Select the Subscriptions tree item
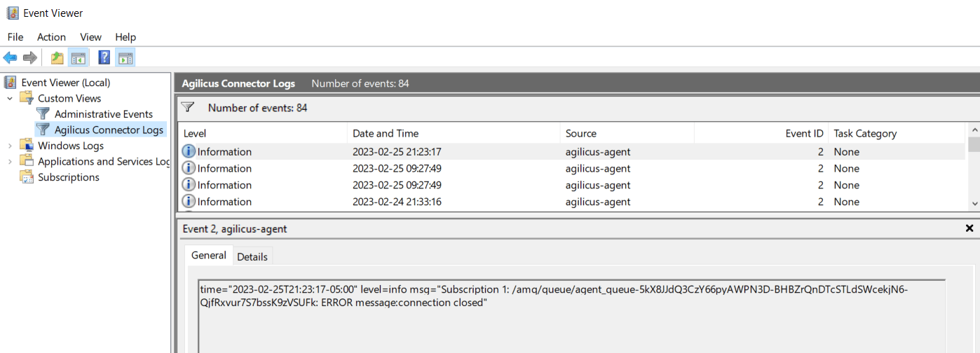Screen dimensions: 980x353 pyautogui.click(x=68, y=177)
